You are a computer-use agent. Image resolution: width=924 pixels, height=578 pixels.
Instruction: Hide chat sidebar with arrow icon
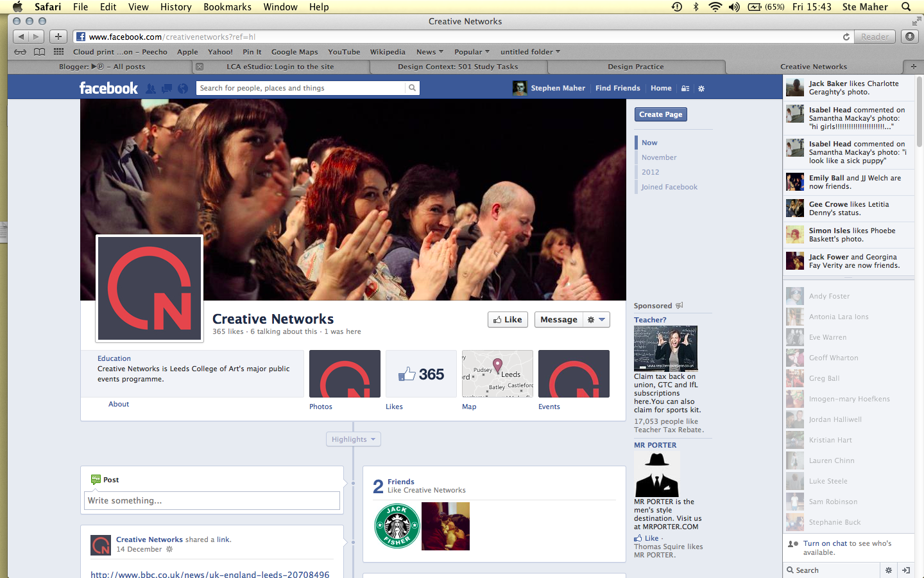[x=906, y=570]
